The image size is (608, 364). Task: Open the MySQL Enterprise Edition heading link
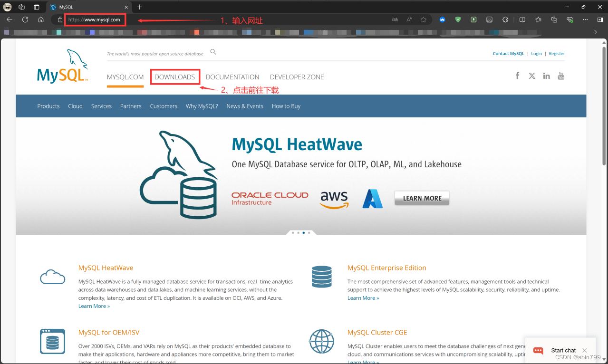387,268
